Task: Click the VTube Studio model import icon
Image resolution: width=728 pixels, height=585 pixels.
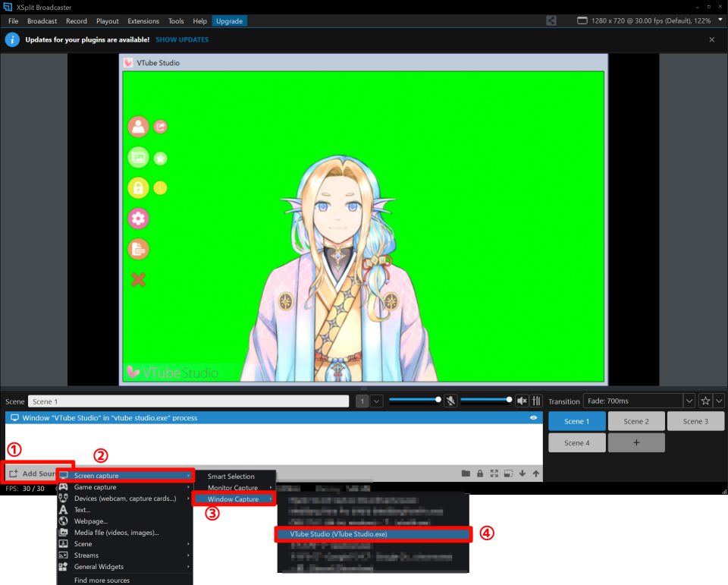Action: [160, 127]
